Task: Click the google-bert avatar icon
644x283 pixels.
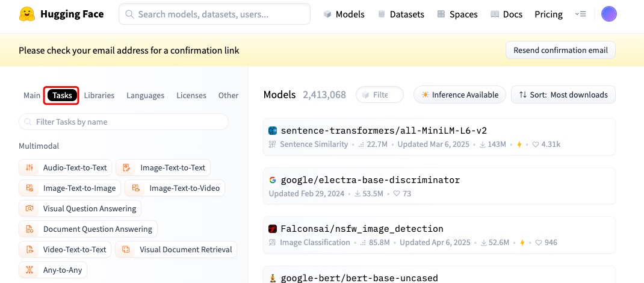Action: point(273,278)
